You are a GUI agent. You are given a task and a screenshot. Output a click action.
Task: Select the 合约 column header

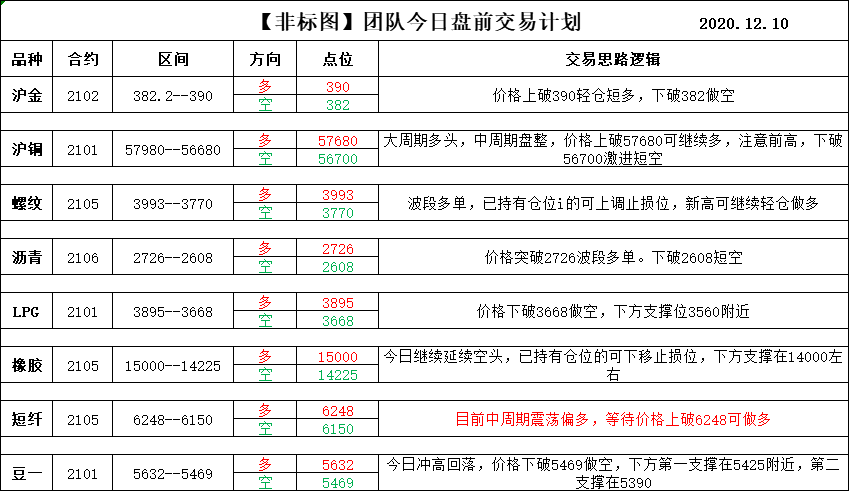point(83,59)
